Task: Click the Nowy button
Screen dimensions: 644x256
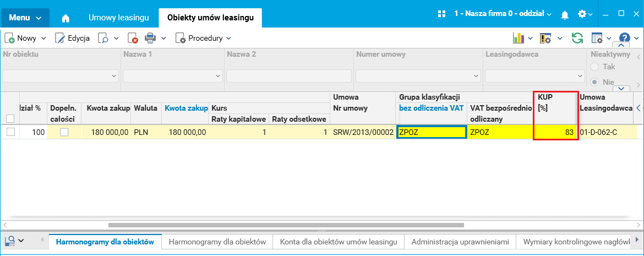Action: [x=21, y=38]
